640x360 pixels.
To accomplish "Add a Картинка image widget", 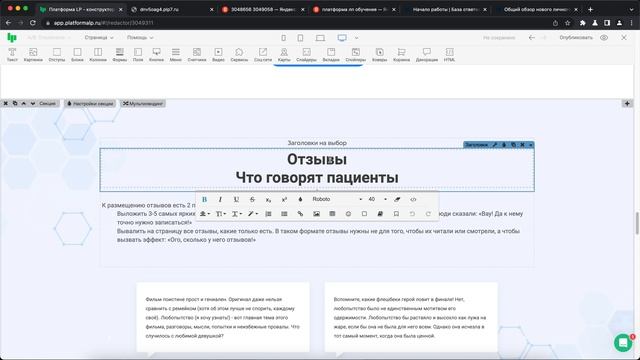I will pyautogui.click(x=33, y=55).
